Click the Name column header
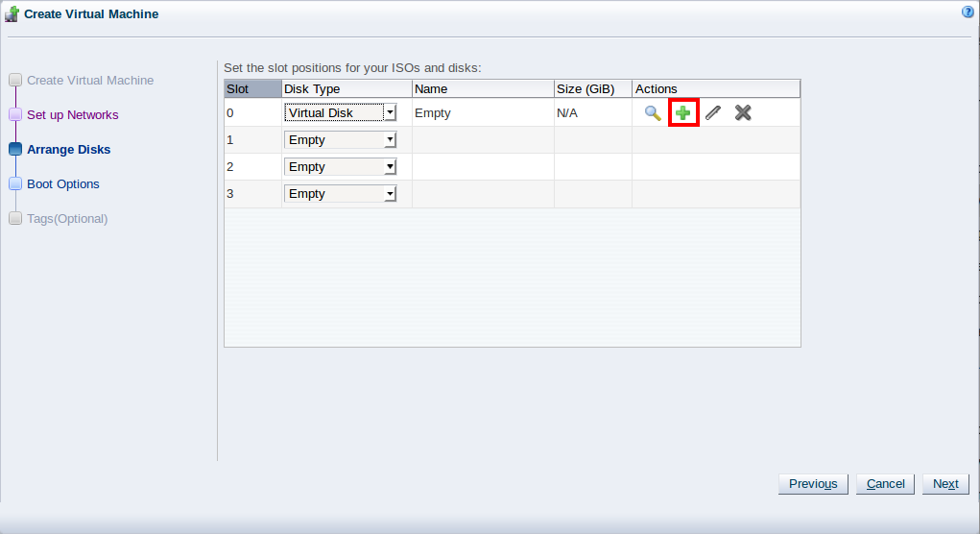980x534 pixels. pos(483,88)
